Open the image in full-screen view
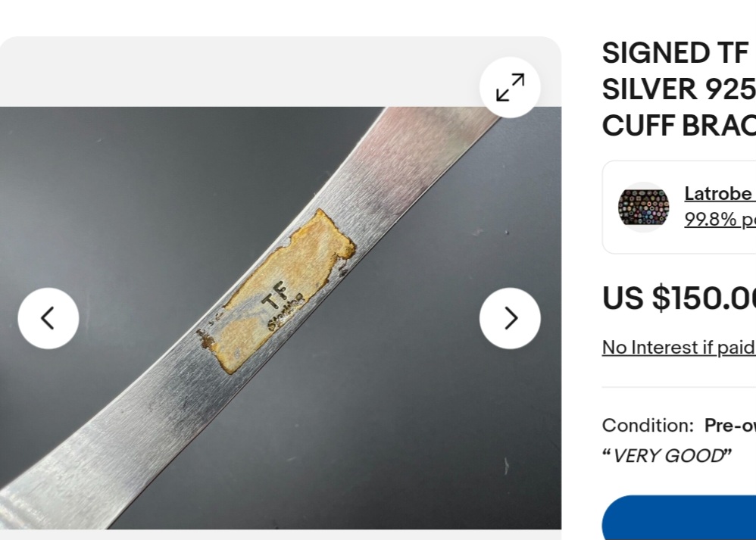 tap(510, 87)
